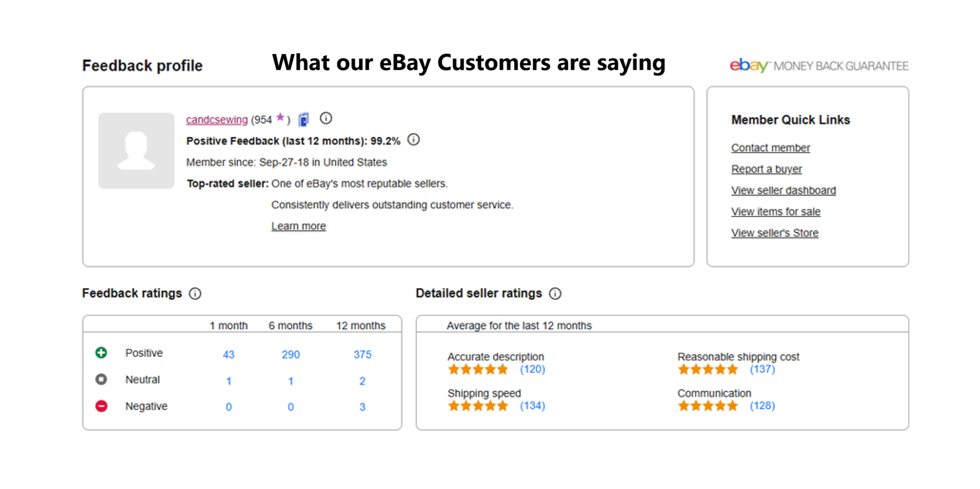The image size is (980, 489).
Task: Click the green Positive feedback icon
Action: click(101, 353)
